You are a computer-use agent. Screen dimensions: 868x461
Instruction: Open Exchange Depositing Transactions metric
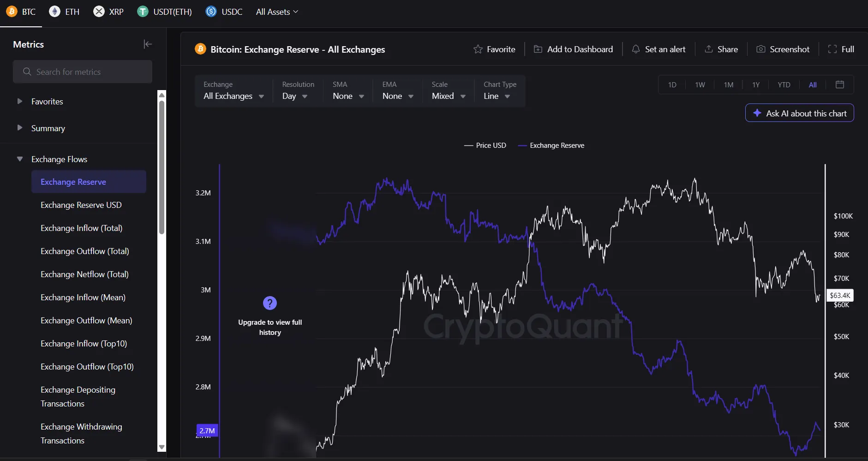pos(78,396)
